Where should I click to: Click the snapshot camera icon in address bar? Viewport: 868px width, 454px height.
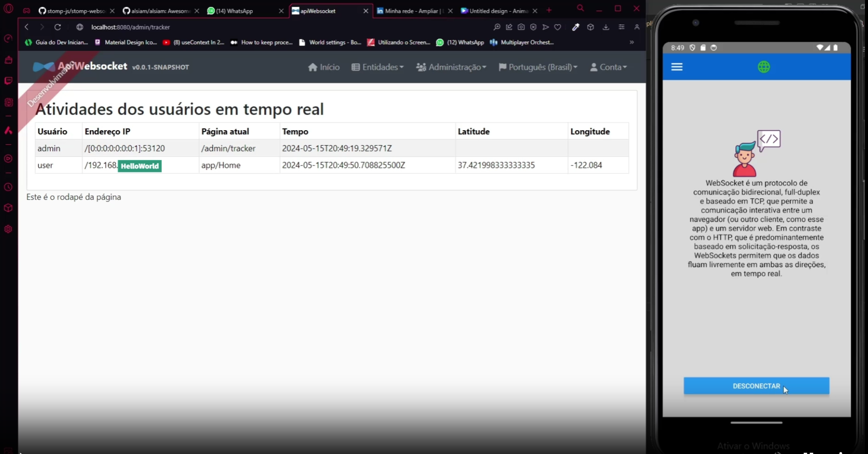pyautogui.click(x=521, y=27)
